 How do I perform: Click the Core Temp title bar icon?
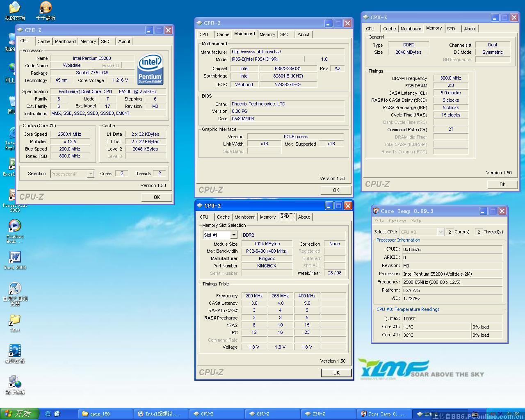376,211
